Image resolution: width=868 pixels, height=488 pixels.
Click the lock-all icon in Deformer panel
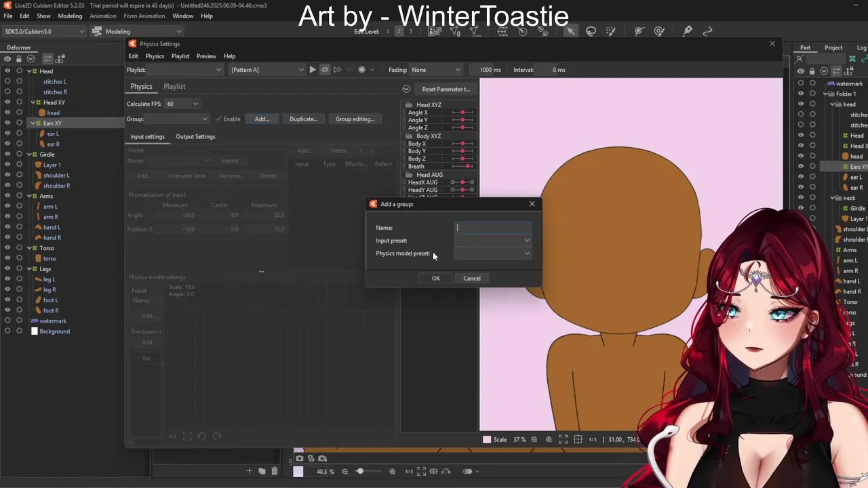pos(19,59)
